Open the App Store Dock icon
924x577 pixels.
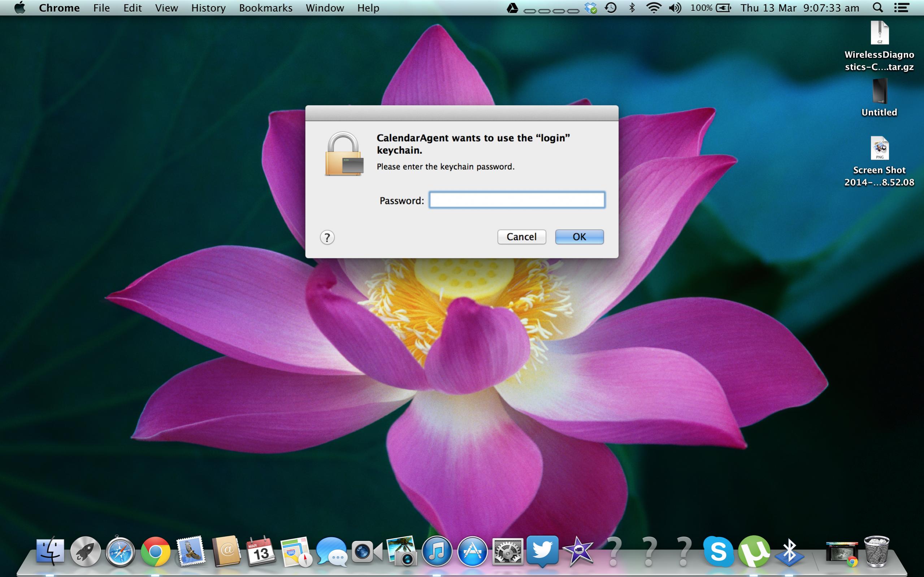click(x=472, y=551)
